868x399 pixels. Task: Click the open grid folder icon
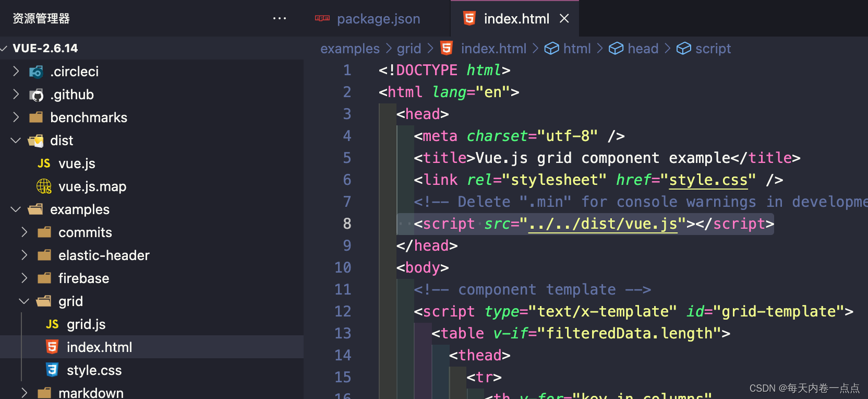44,301
